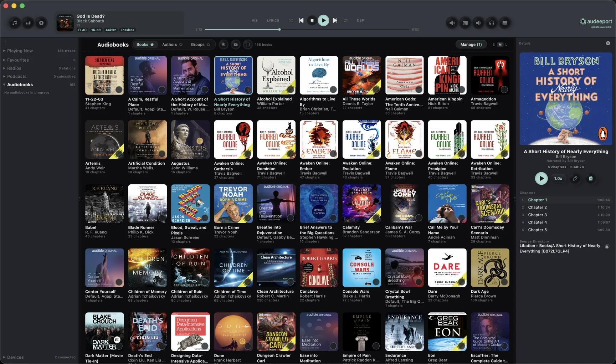616x364 pixels.
Task: Play A Short History in Details panel
Action: (541, 178)
